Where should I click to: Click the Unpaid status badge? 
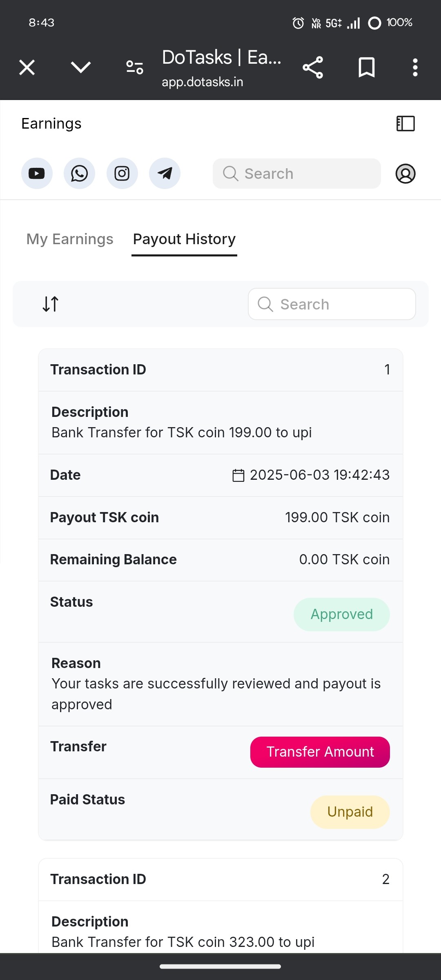(x=350, y=812)
